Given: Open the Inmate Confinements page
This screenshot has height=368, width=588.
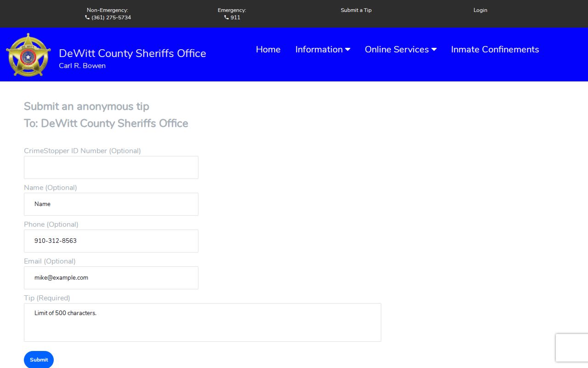Looking at the screenshot, I should [x=495, y=49].
